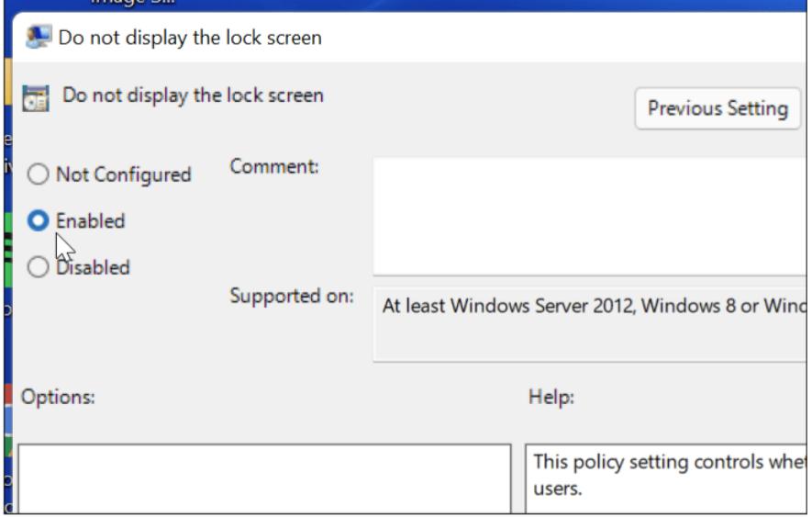
Task: Click the Supported on: label
Action: 291,298
